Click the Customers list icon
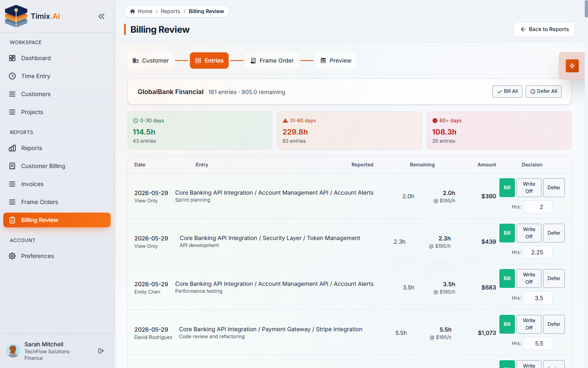Screen dimensions: 588x368 (x=12, y=94)
